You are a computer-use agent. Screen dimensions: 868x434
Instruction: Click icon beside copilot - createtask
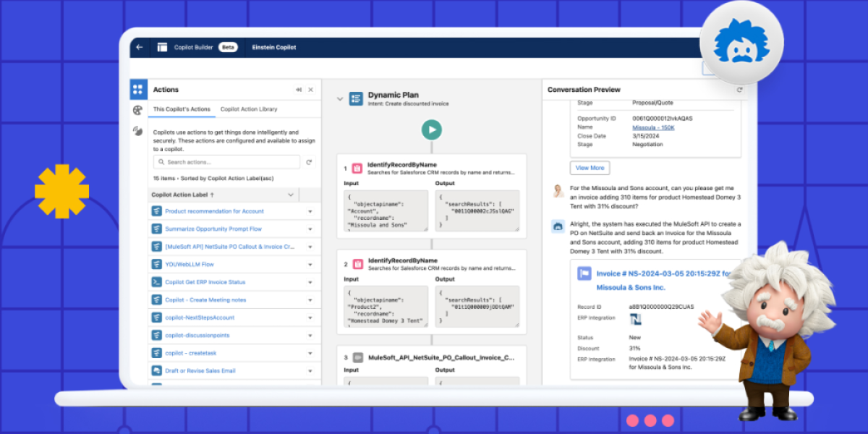156,353
